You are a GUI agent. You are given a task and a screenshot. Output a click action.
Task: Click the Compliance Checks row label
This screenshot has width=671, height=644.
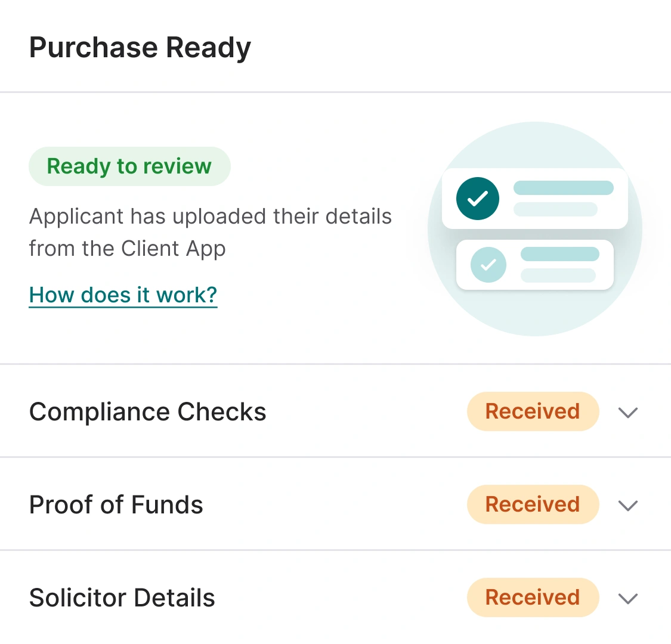point(147,411)
